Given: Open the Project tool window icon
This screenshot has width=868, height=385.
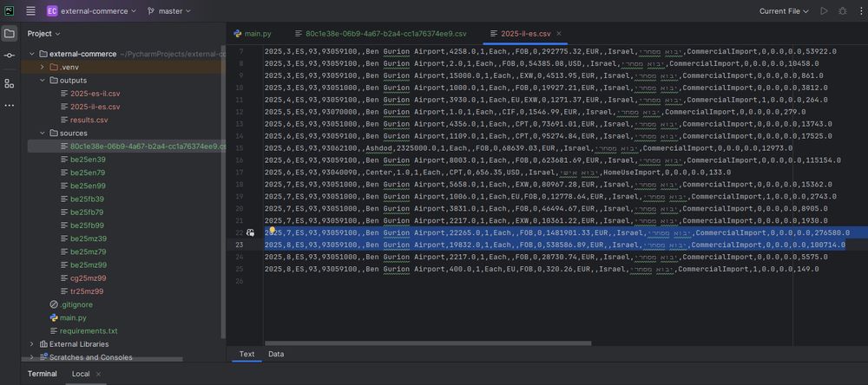Looking at the screenshot, I should tap(10, 34).
